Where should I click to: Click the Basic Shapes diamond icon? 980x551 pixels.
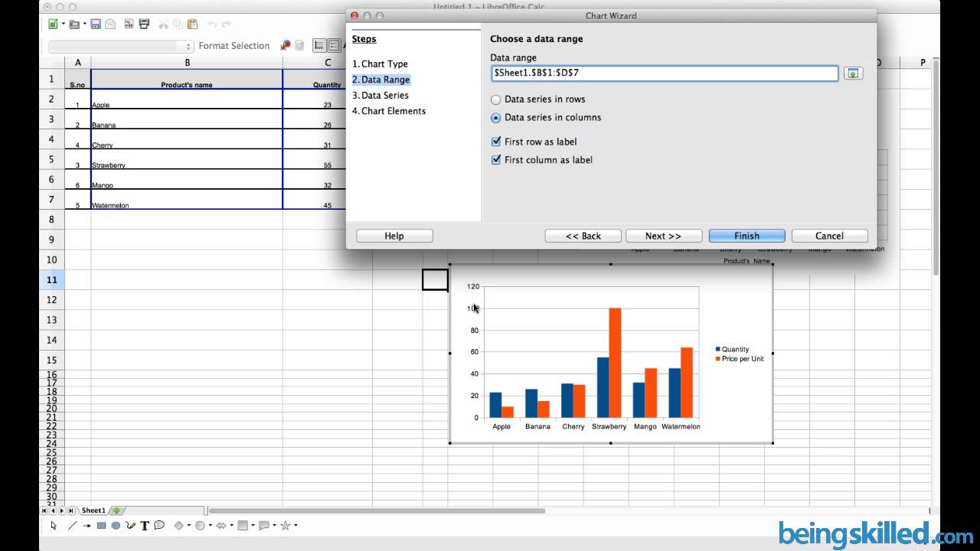pyautogui.click(x=178, y=525)
